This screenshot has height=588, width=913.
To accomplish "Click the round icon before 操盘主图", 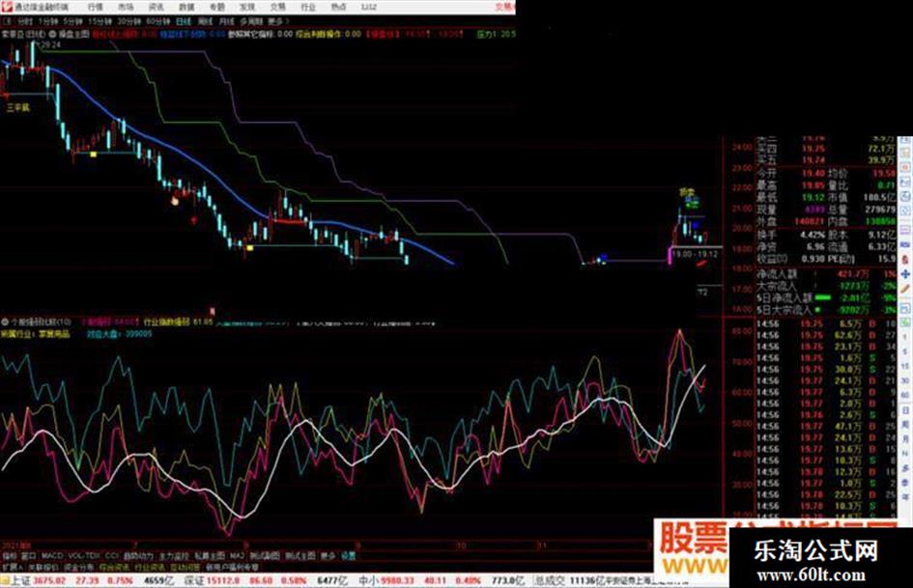I will point(53,35).
